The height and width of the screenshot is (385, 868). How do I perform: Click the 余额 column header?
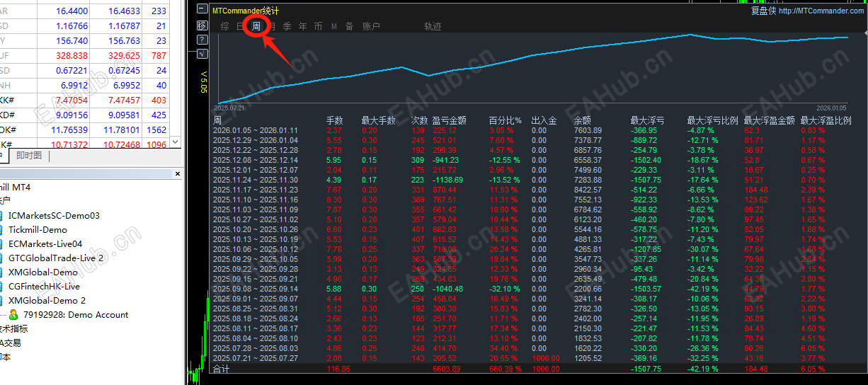[582, 120]
